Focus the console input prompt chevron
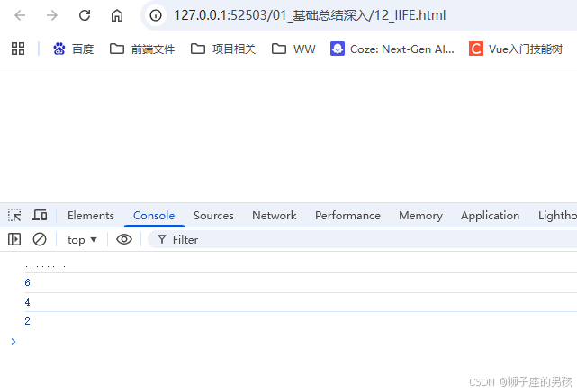The height and width of the screenshot is (392, 577). (14, 342)
